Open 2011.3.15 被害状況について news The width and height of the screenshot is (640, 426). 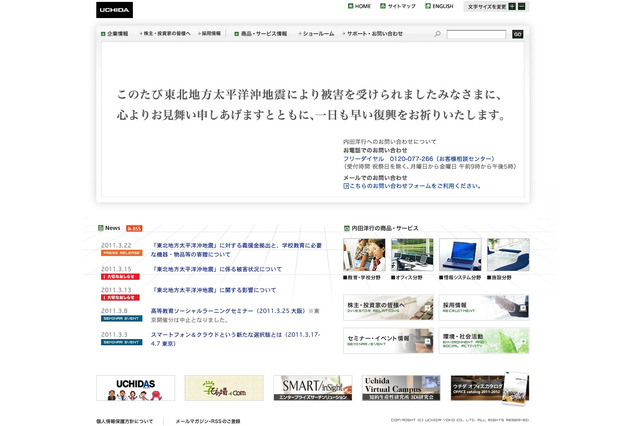pos(216,269)
